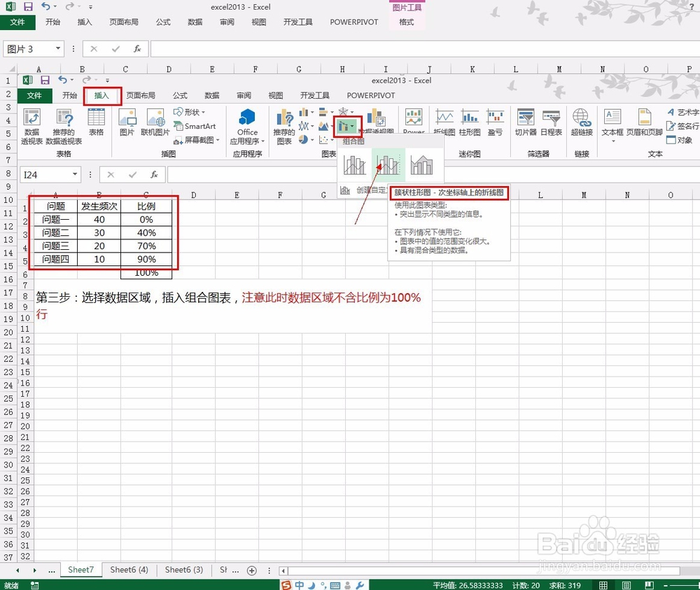
Task: Switch to the Sheet6 (4) worksheet tab
Action: 129,570
